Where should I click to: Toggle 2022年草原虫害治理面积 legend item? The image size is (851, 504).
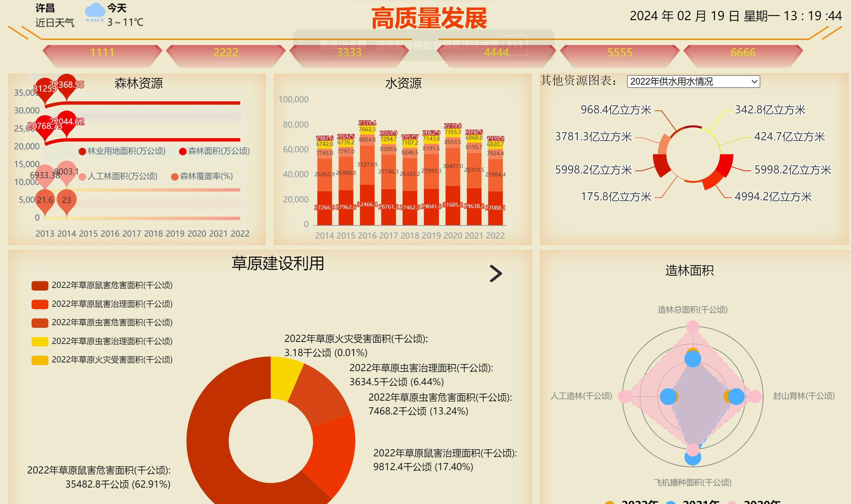102,341
